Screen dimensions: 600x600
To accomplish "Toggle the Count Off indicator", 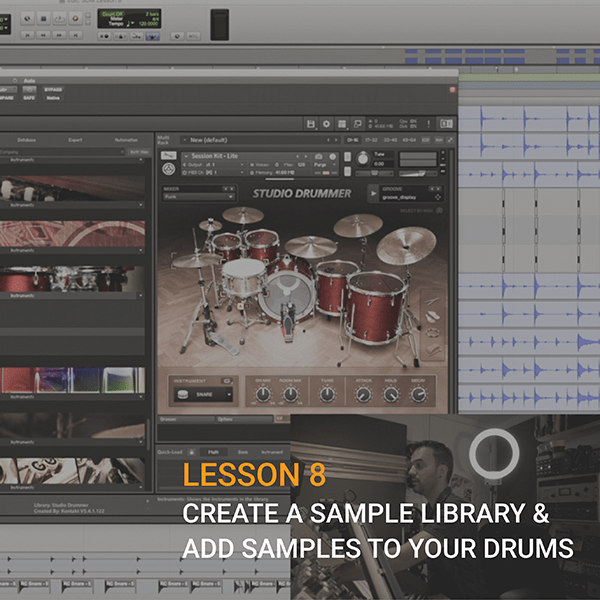I will 111,14.
